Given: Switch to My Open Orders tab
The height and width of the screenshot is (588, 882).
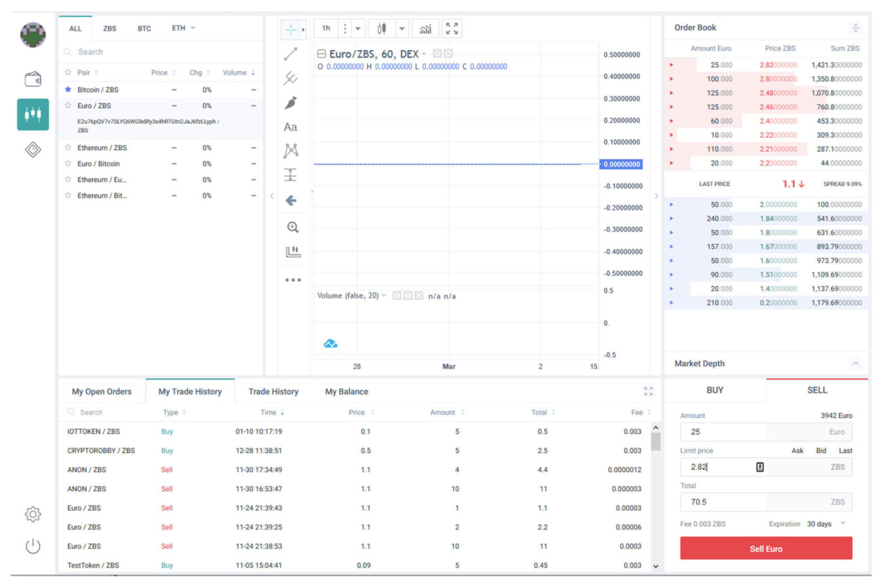Looking at the screenshot, I should click(102, 391).
